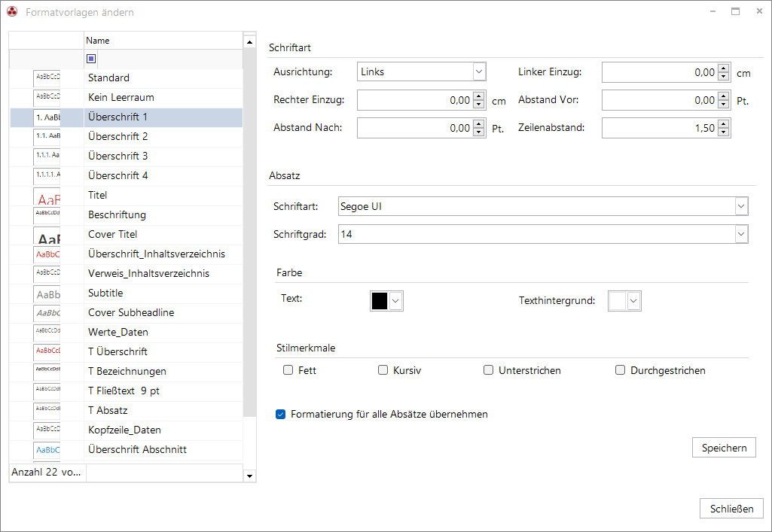Select the Überschrift 1 style row
The image size is (772, 532).
tap(126, 117)
